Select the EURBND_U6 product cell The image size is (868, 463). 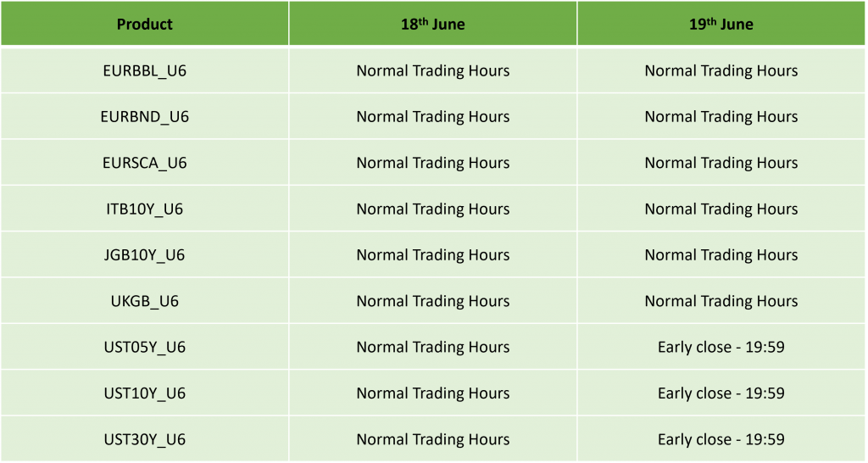(144, 116)
